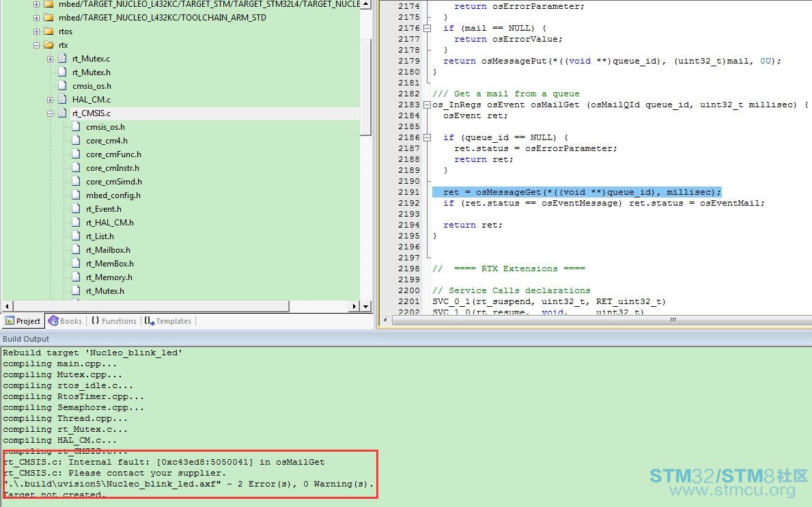Image resolution: width=812 pixels, height=507 pixels.
Task: Select HAL_CM.c in the project tree
Action: [x=91, y=100]
